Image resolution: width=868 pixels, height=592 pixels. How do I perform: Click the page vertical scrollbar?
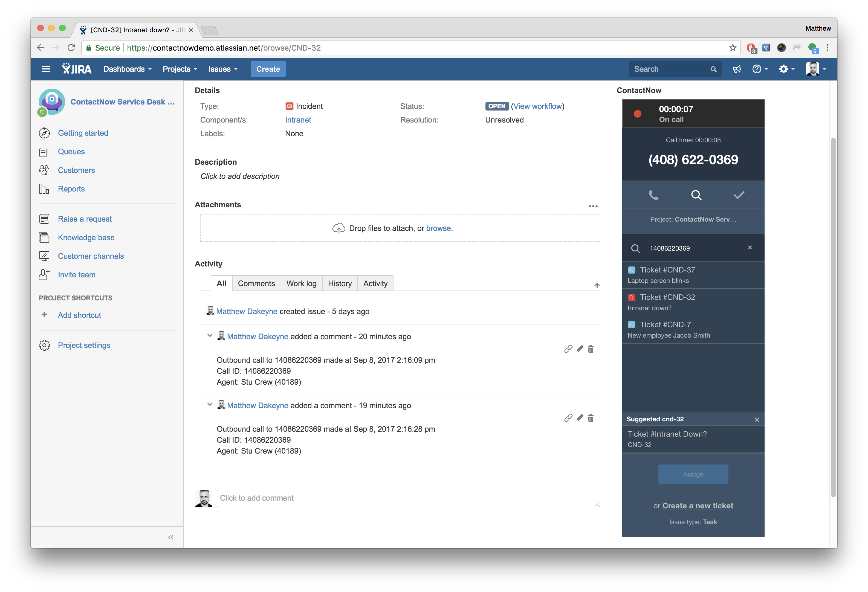(833, 318)
